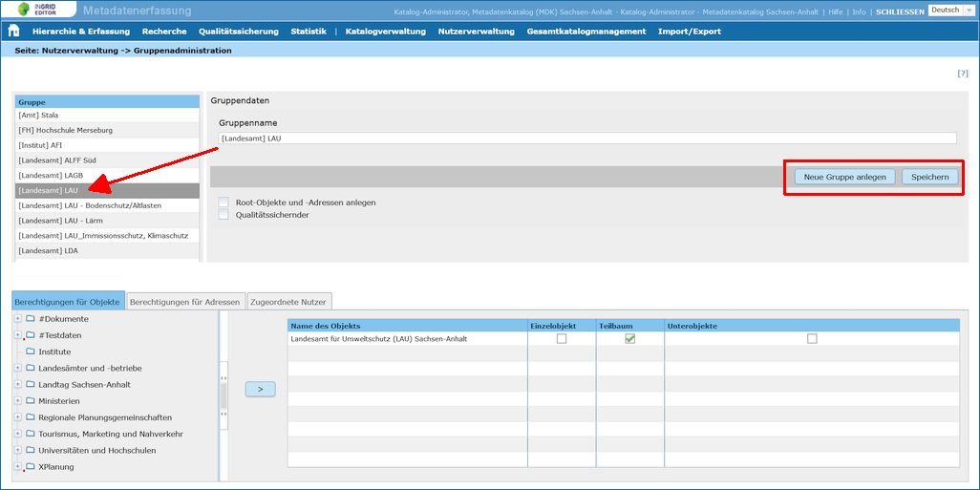Click the Name des Objekts column header
980x490 pixels.
click(x=407, y=326)
